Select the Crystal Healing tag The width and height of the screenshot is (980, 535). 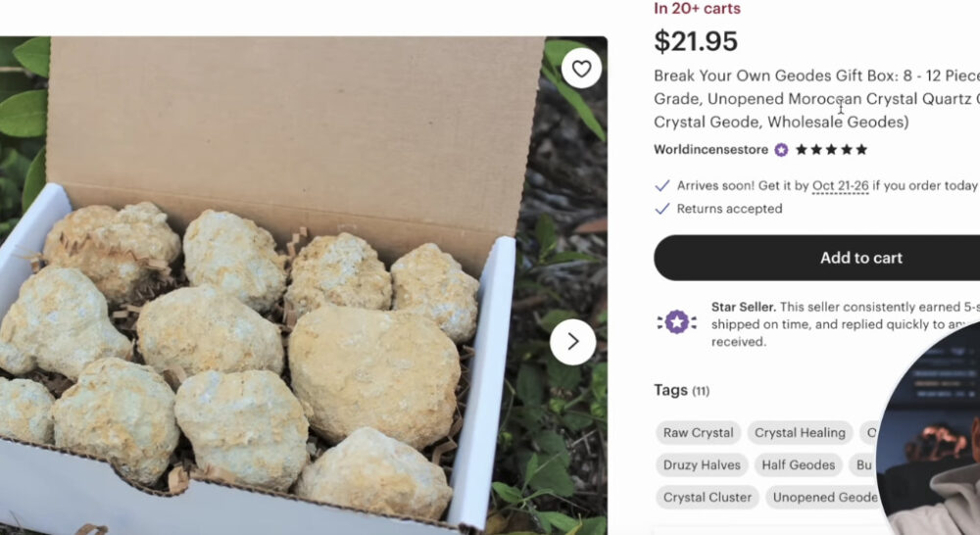click(x=800, y=433)
